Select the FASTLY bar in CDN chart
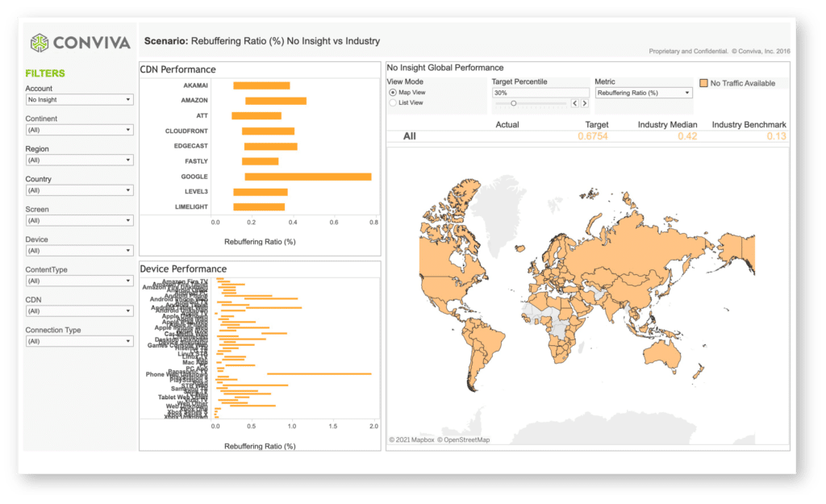Screen dimensions: 826x504 261,161
